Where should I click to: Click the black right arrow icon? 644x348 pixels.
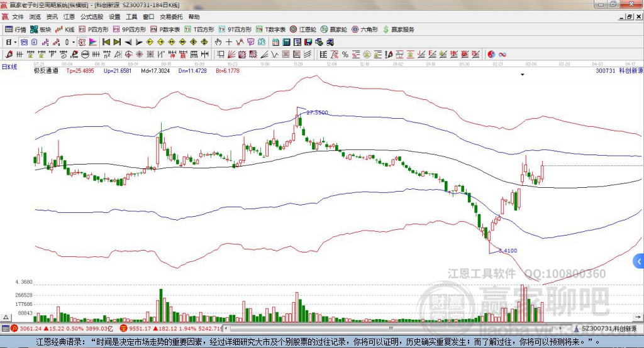click(139, 42)
